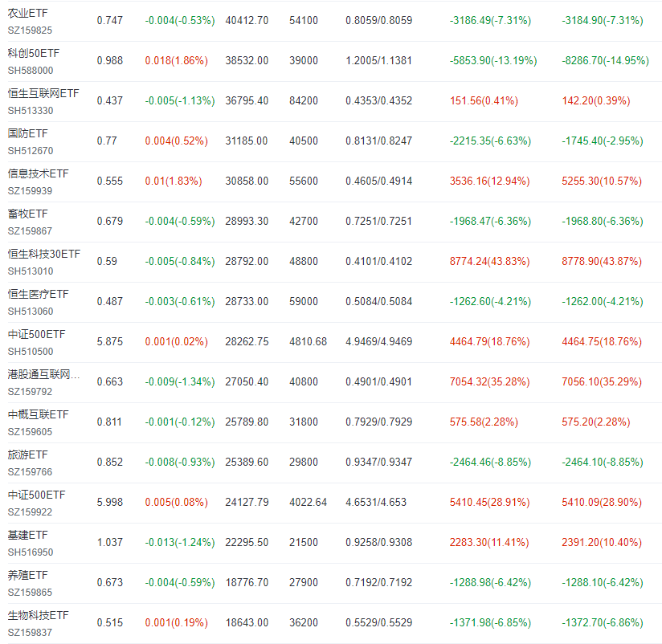Image resolution: width=662 pixels, height=644 pixels.
Task: Select 中概互联ETF holdings 31800
Action: [x=304, y=422]
